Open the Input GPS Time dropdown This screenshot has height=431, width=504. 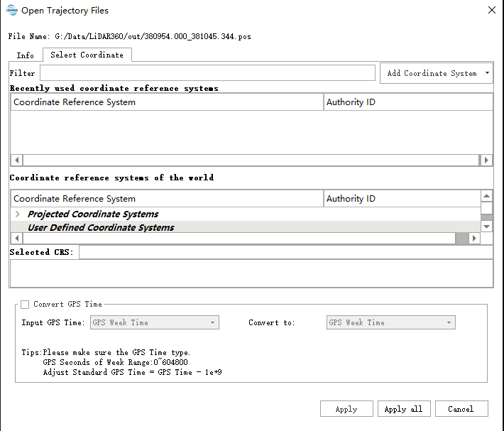click(x=153, y=322)
